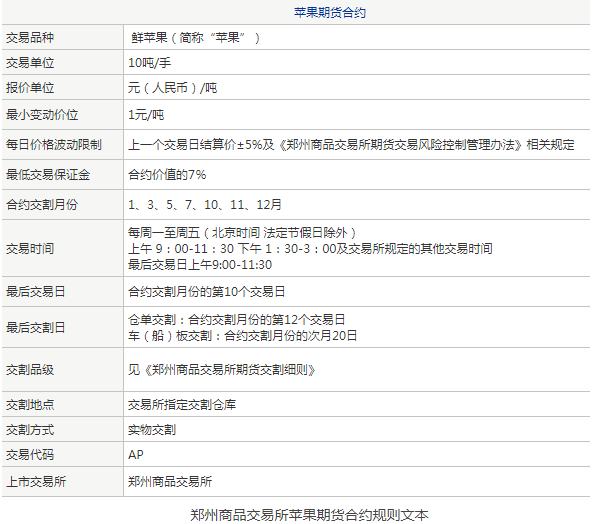Select the 交易单位 label
597x524 pixels.
pyautogui.click(x=30, y=63)
